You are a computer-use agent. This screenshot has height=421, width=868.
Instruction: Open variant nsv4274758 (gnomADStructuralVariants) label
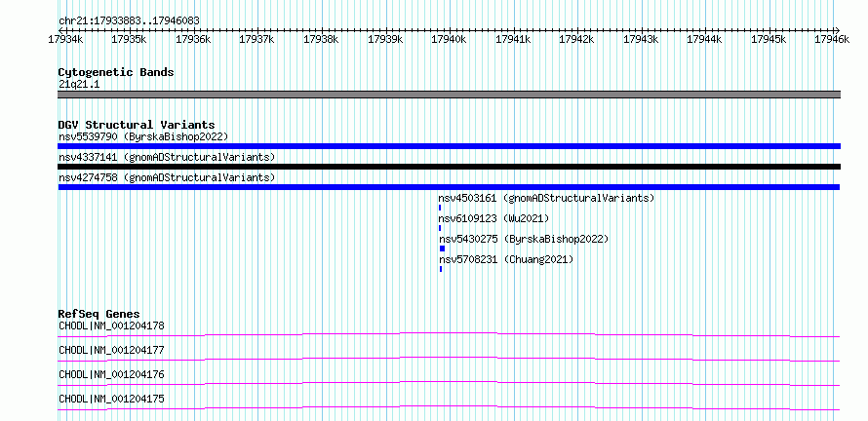coord(167,177)
